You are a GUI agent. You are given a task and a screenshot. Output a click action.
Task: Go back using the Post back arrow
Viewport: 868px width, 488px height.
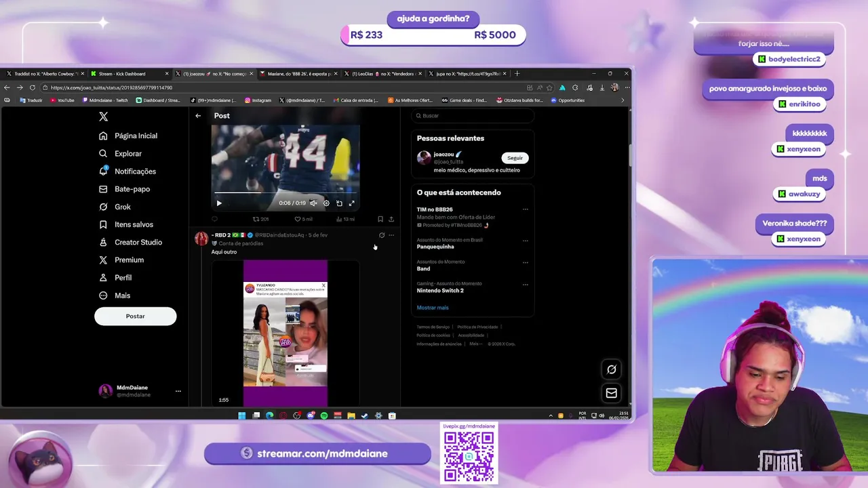click(198, 116)
